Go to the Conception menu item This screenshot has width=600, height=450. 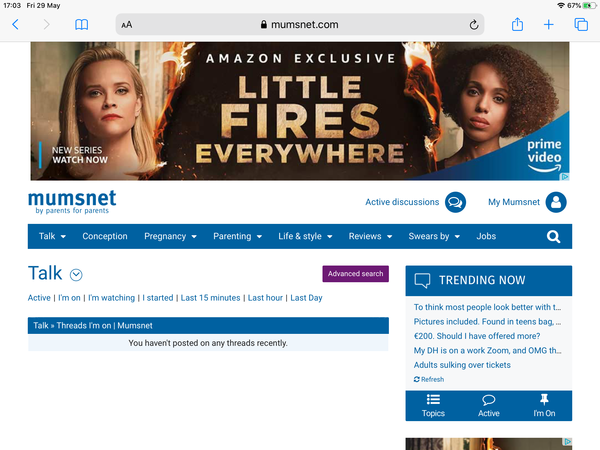[x=105, y=237]
